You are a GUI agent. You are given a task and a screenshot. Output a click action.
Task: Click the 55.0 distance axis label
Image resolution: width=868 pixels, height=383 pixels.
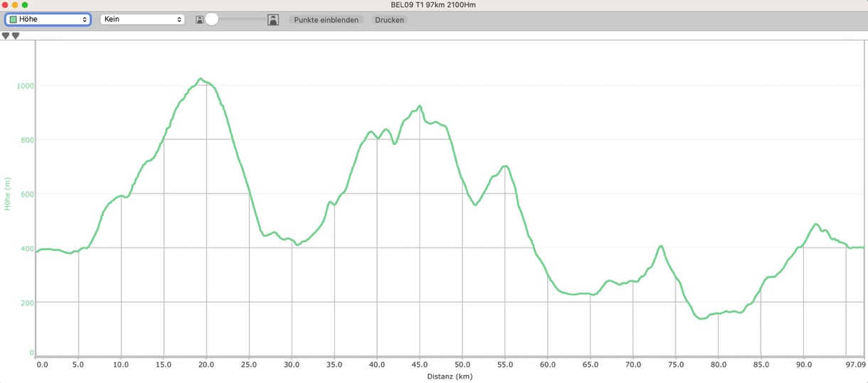pyautogui.click(x=505, y=365)
